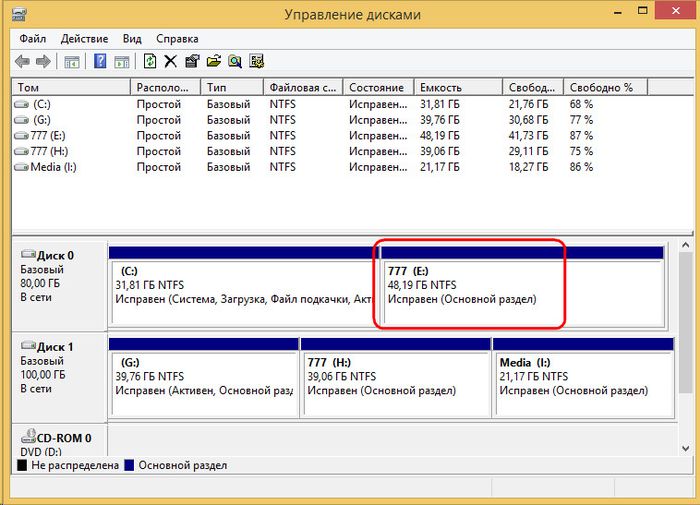The width and height of the screenshot is (700, 505).
Task: Open the Справка menu
Action: click(177, 38)
